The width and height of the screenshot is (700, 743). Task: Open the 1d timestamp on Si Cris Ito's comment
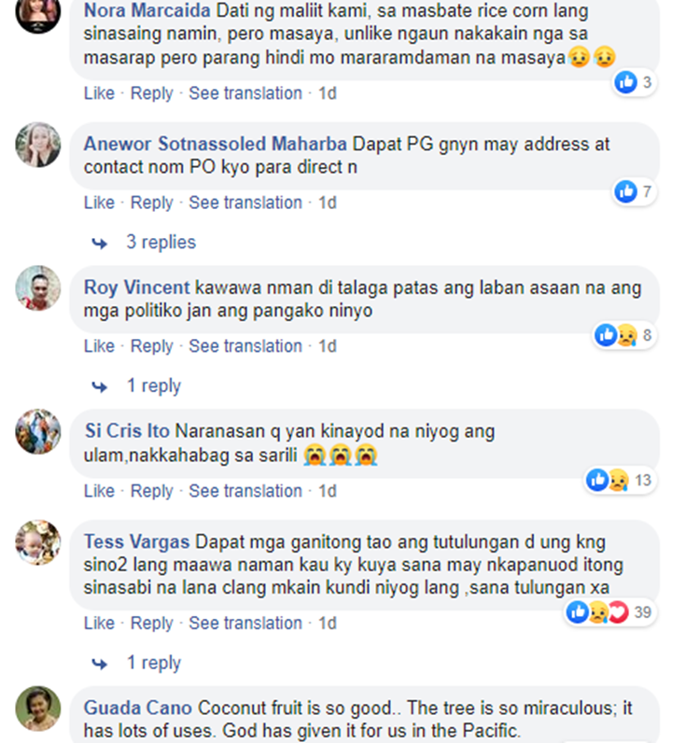(327, 491)
